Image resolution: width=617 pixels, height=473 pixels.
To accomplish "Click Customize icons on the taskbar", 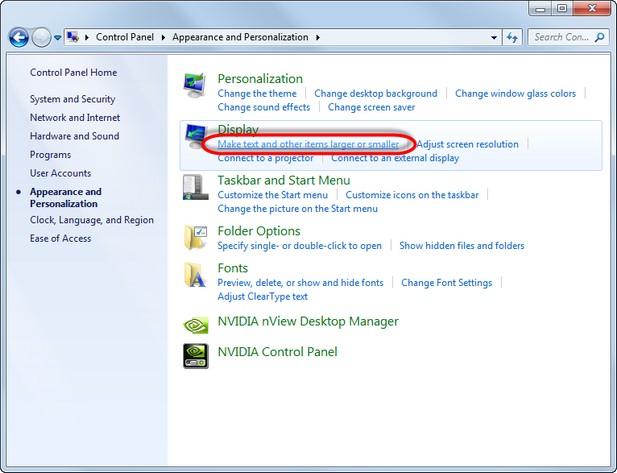I will click(x=412, y=195).
